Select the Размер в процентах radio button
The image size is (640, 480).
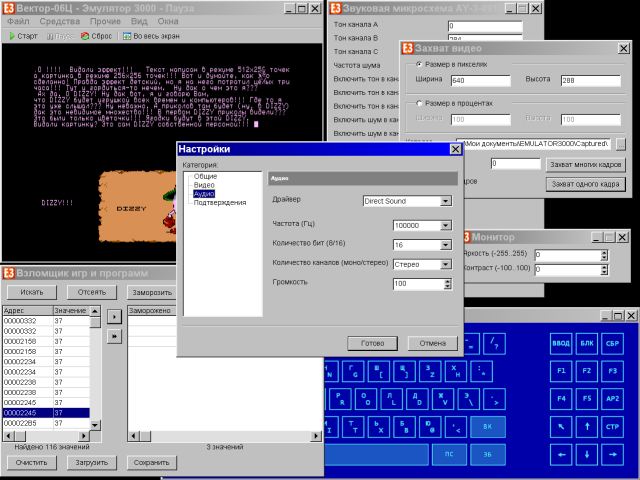[419, 103]
